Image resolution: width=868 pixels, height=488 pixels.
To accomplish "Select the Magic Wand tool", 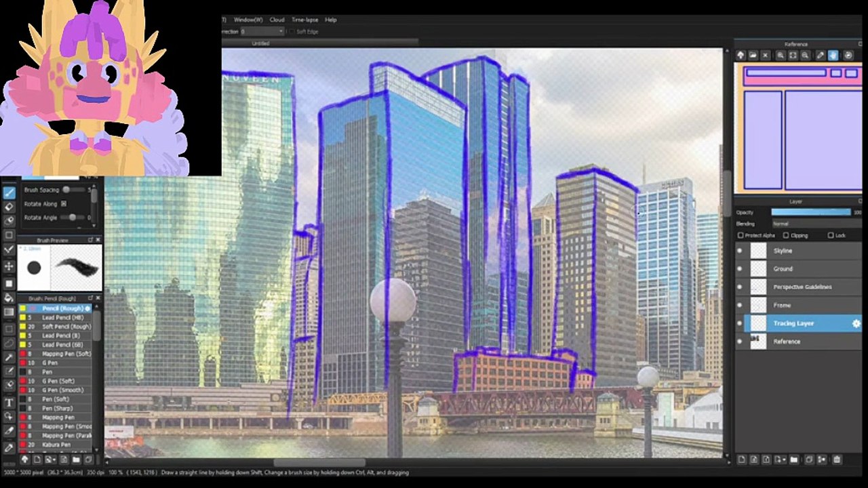I will (x=9, y=357).
